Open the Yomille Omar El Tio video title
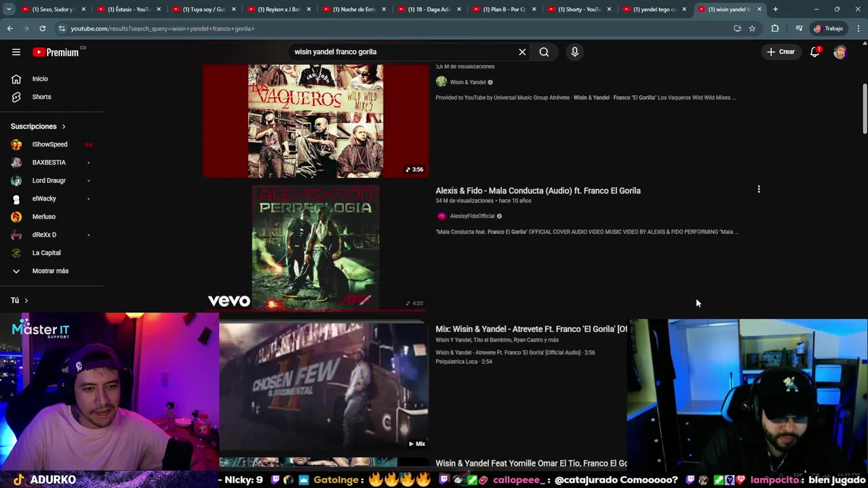The height and width of the screenshot is (488, 868). point(531,464)
